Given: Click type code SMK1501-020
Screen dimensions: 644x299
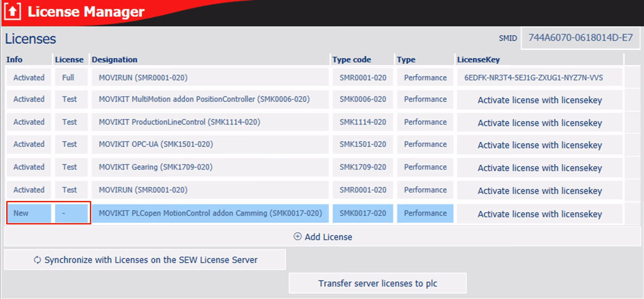Looking at the screenshot, I should click(363, 145).
